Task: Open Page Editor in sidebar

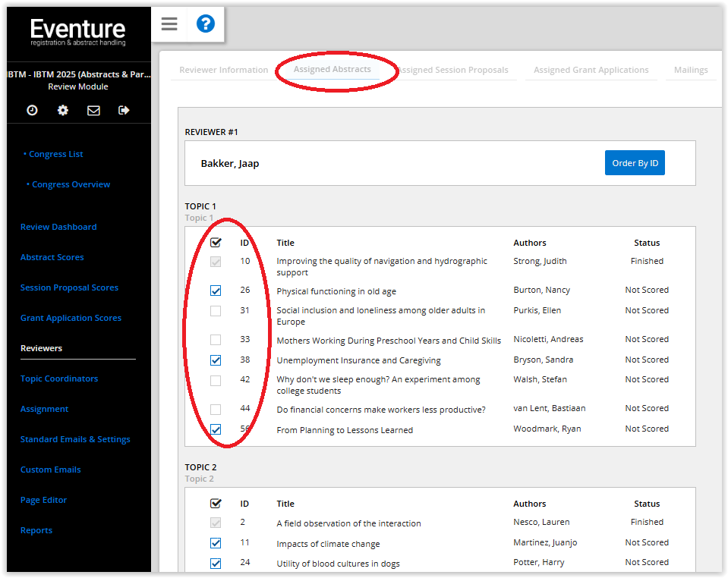Action: point(43,500)
